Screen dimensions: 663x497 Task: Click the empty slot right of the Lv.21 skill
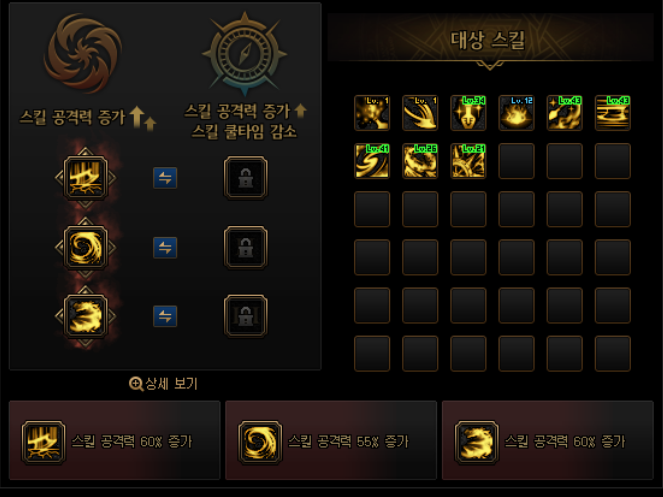click(x=516, y=161)
